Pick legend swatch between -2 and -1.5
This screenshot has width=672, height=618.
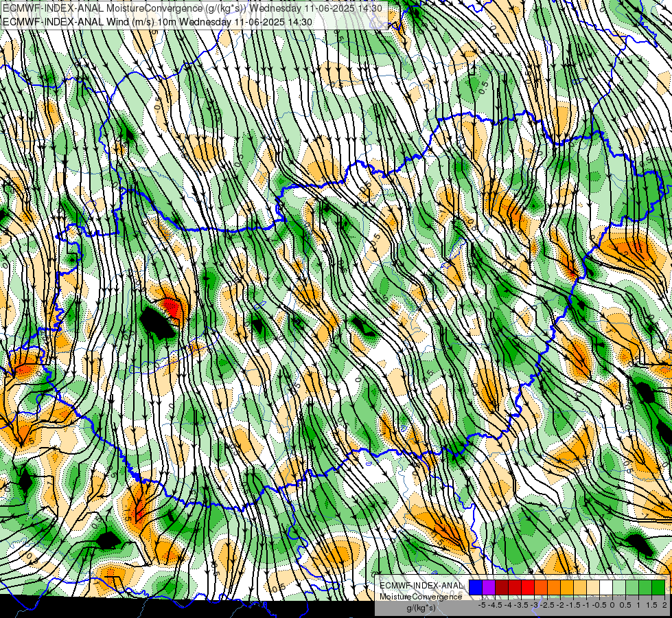tap(567, 587)
